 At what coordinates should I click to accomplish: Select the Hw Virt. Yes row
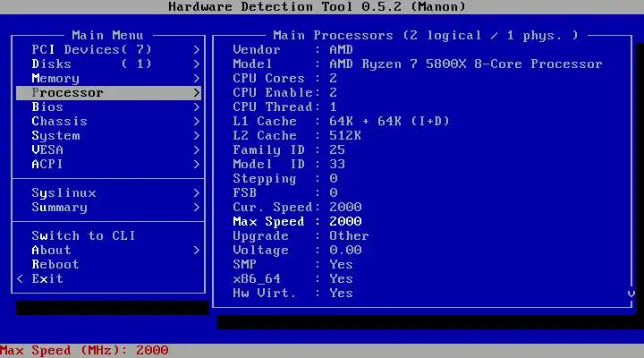pyautogui.click(x=292, y=294)
